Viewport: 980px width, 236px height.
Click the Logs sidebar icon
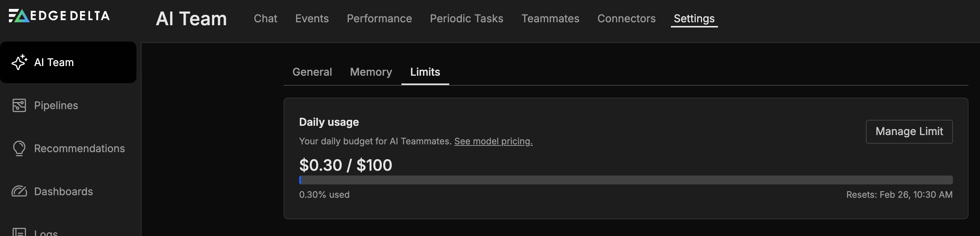tap(19, 232)
